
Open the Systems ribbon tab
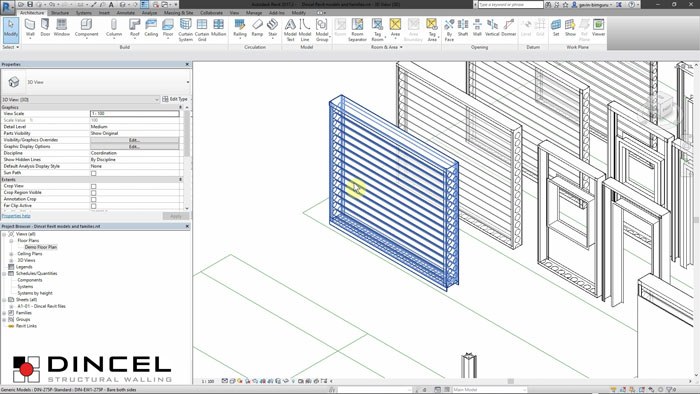(83, 13)
